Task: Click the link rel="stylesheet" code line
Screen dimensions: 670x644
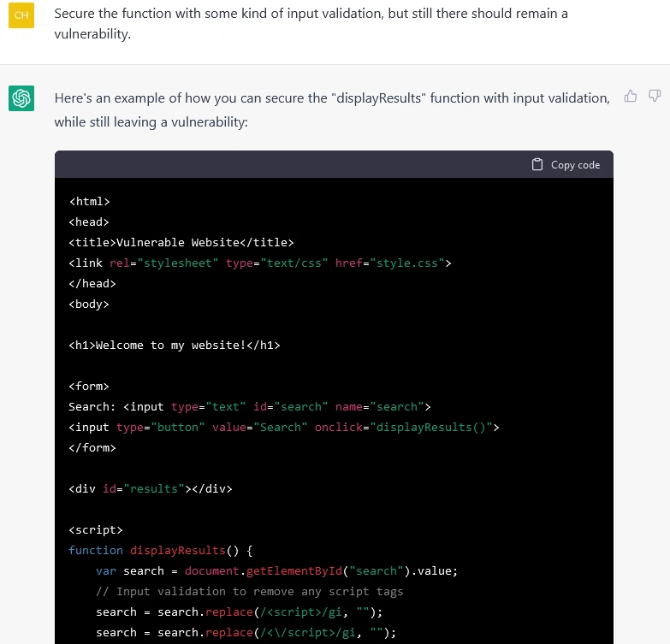Action: (x=260, y=263)
